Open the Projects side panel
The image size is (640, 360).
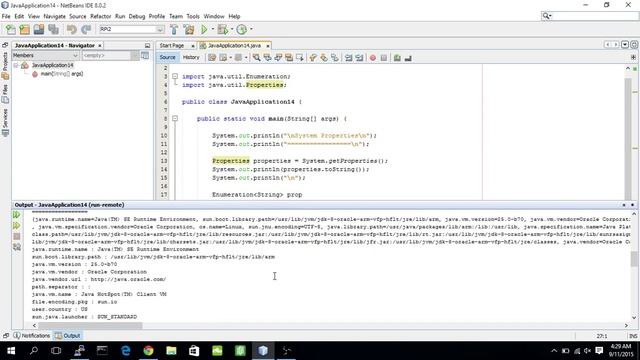[x=5, y=65]
